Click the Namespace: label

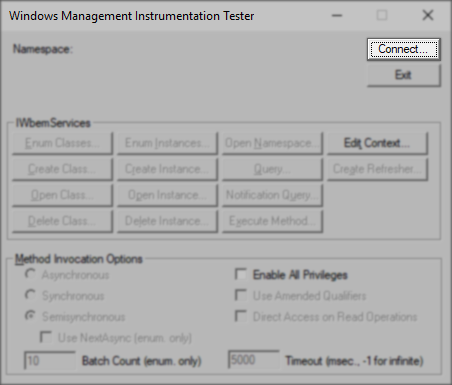pyautogui.click(x=43, y=49)
